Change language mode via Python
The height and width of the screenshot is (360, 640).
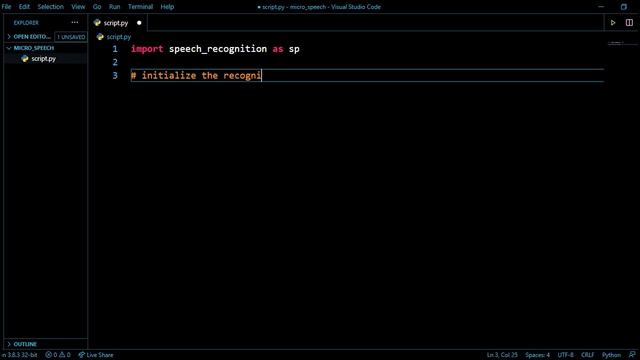611,355
